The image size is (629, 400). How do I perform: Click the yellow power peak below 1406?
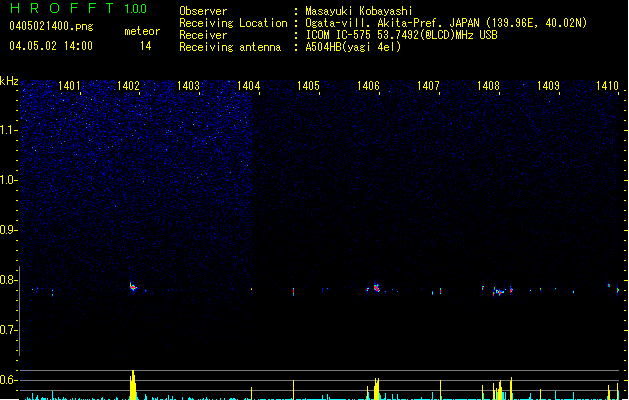coord(376,389)
